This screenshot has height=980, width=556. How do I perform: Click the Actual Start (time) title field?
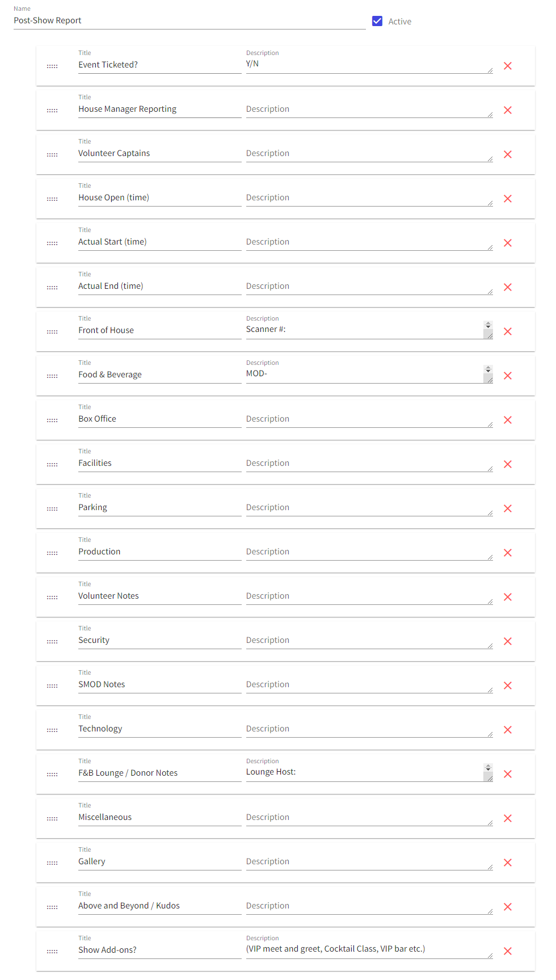pos(159,242)
